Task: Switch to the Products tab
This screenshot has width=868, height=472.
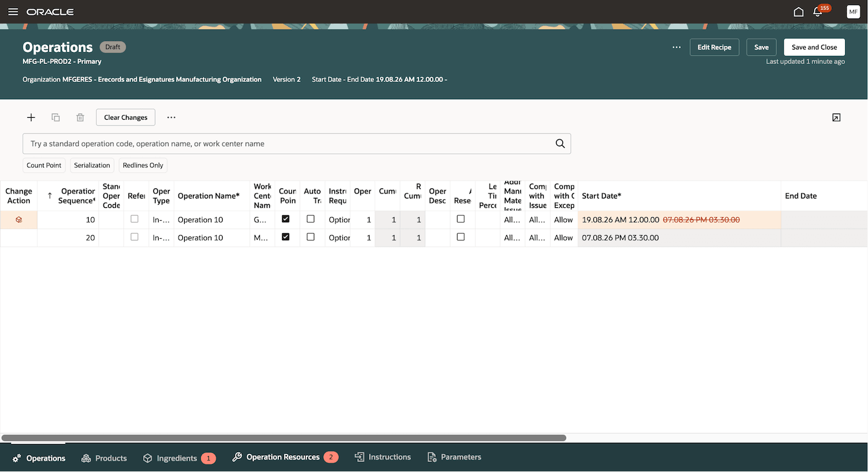Action: coord(104,458)
